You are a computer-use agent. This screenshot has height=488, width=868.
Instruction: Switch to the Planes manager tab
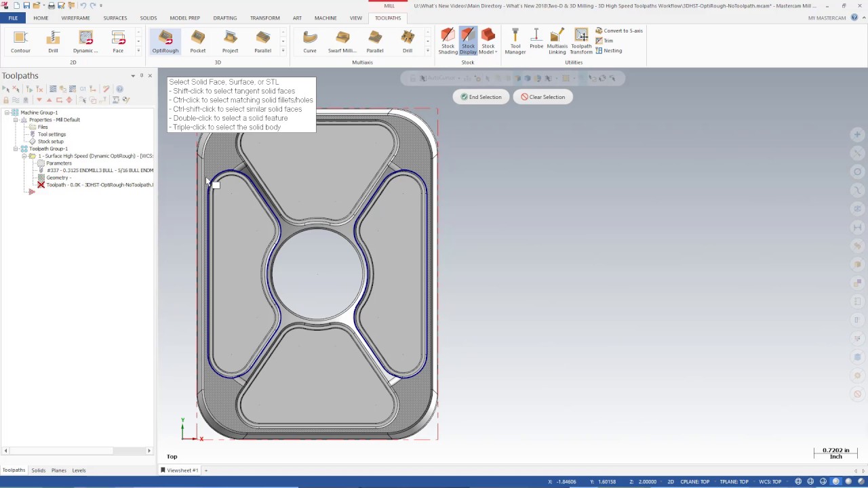(59, 470)
